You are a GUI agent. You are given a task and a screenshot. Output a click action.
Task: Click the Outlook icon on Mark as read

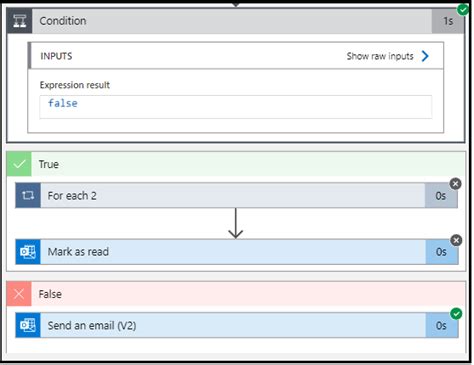[x=28, y=252]
